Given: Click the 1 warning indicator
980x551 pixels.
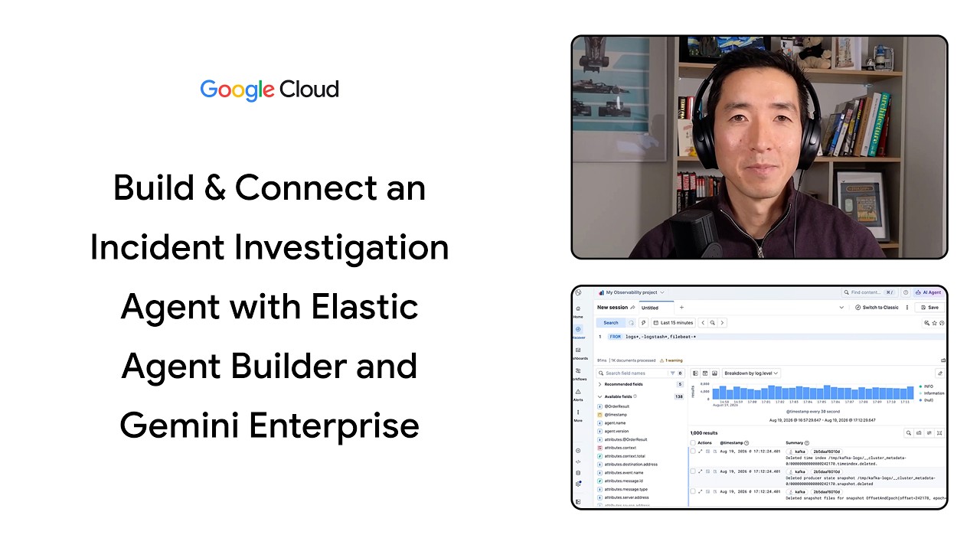Looking at the screenshot, I should point(671,360).
